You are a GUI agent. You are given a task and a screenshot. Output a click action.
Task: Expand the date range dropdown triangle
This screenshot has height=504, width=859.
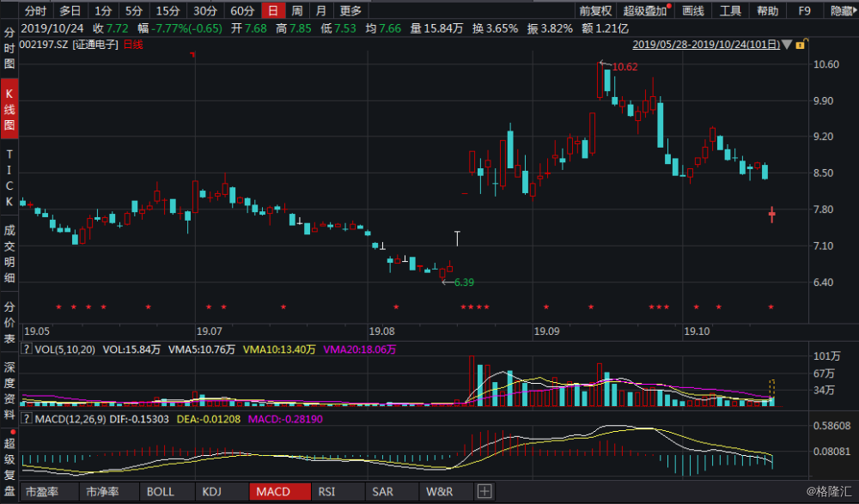coord(787,45)
